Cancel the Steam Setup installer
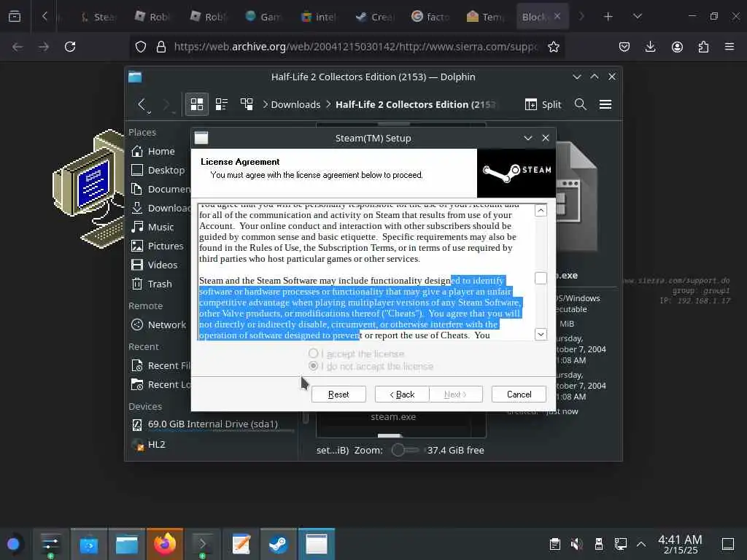Viewport: 747px width, 560px height. click(519, 394)
